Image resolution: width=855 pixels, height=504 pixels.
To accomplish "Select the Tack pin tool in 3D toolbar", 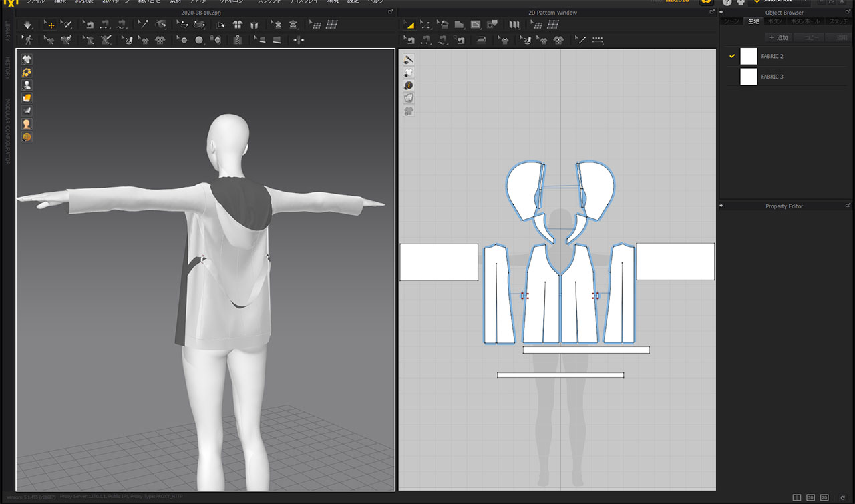I will tap(143, 25).
